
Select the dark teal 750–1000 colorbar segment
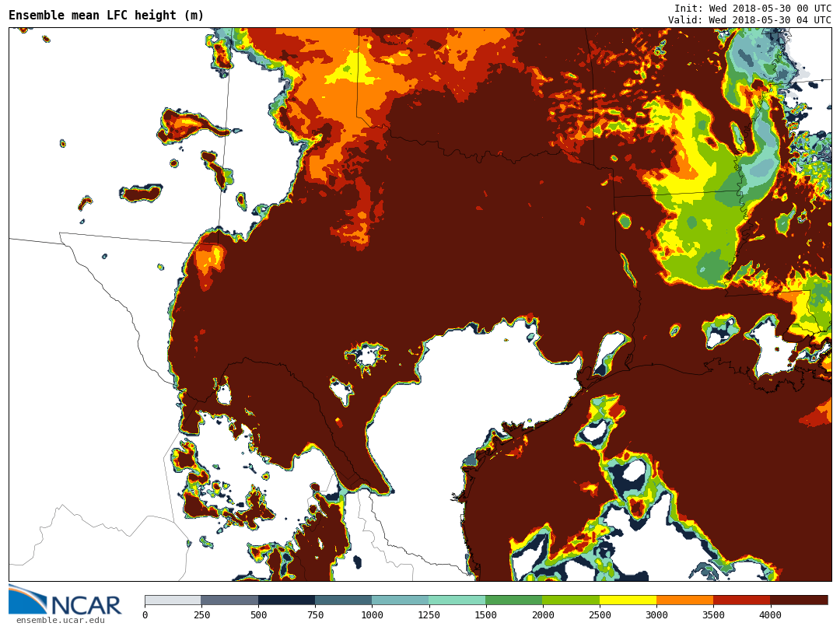coord(343,600)
